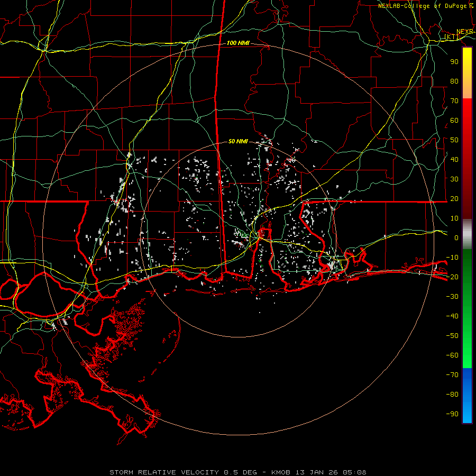Select the -50 value on velocity scale

[x=452, y=335]
